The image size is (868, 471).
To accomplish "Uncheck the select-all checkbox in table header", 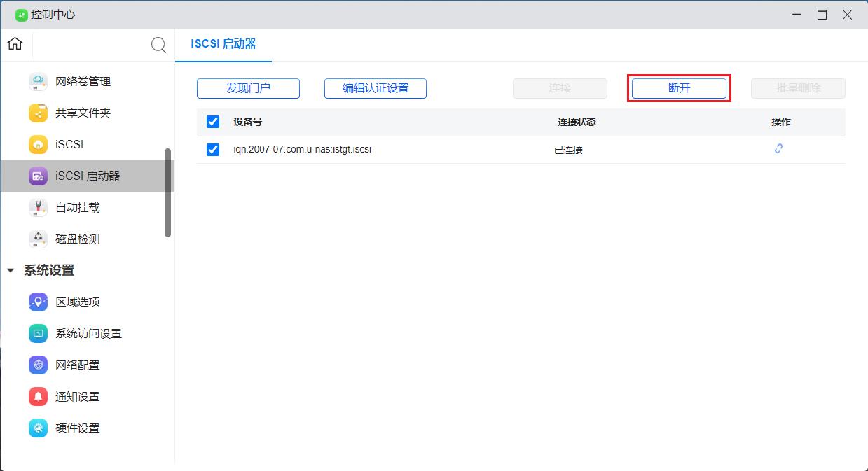I will point(212,121).
